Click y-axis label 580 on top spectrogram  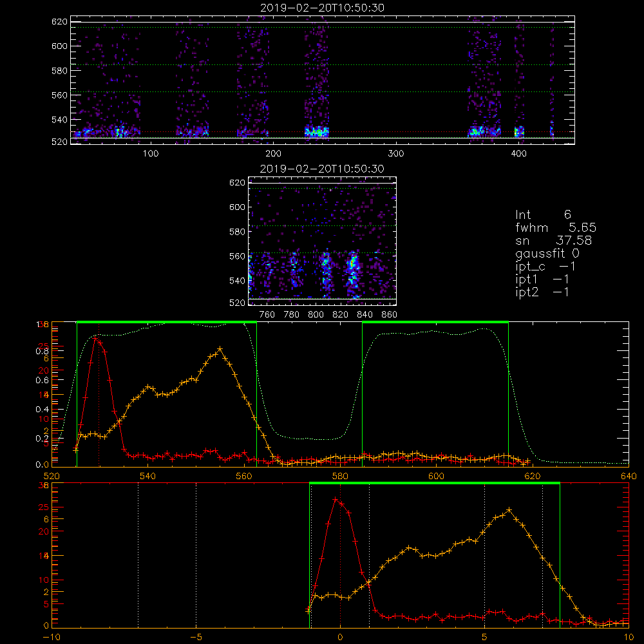(x=59, y=71)
